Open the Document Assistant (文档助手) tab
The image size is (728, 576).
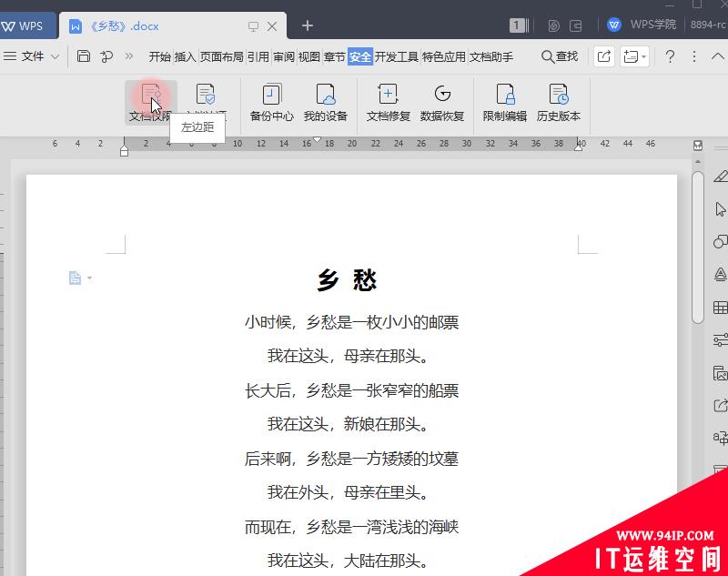(x=491, y=56)
